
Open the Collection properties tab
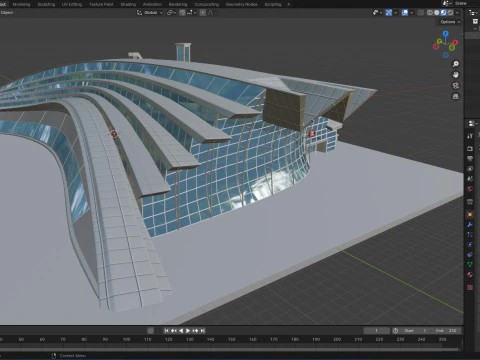(470, 202)
